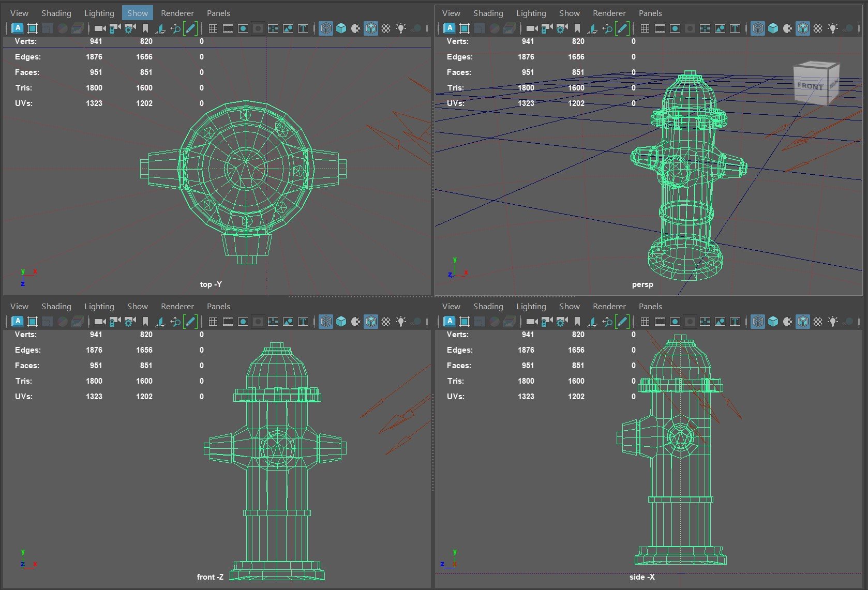The height and width of the screenshot is (590, 868).
Task: Toggle Resolution Gate in top panel toolbar
Action: (x=243, y=28)
